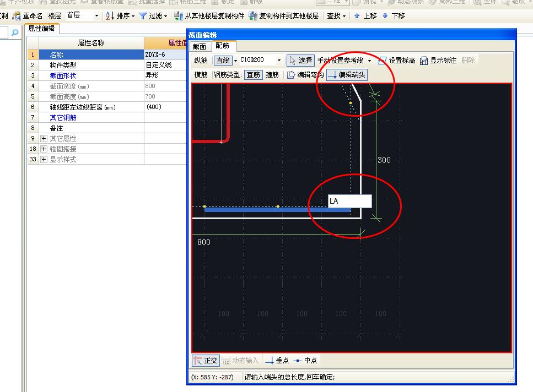Select the 属性编辑 tab
533x392 pixels.
point(41,29)
